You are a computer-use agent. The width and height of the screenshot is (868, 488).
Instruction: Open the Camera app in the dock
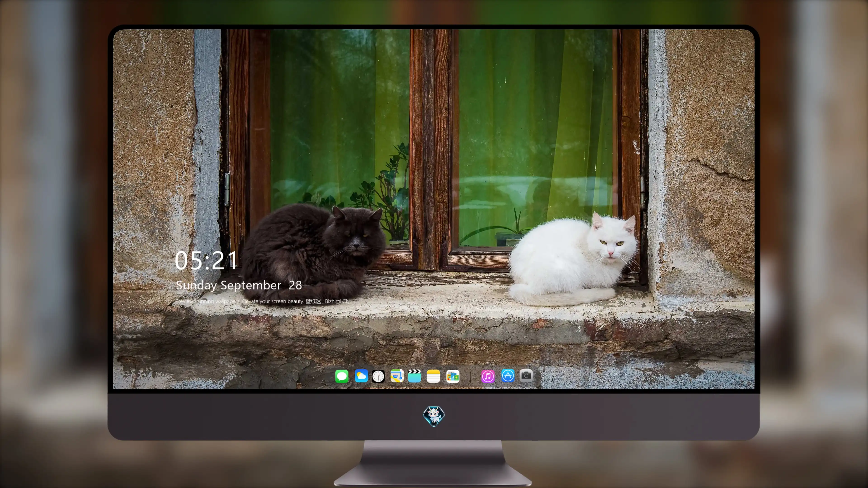(x=526, y=375)
